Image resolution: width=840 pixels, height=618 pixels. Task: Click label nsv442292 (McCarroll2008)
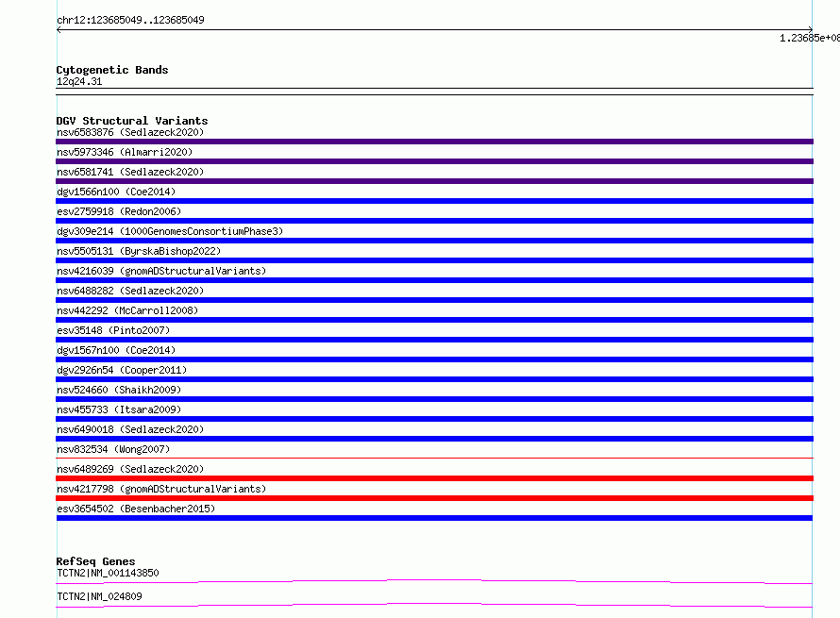pos(127,310)
